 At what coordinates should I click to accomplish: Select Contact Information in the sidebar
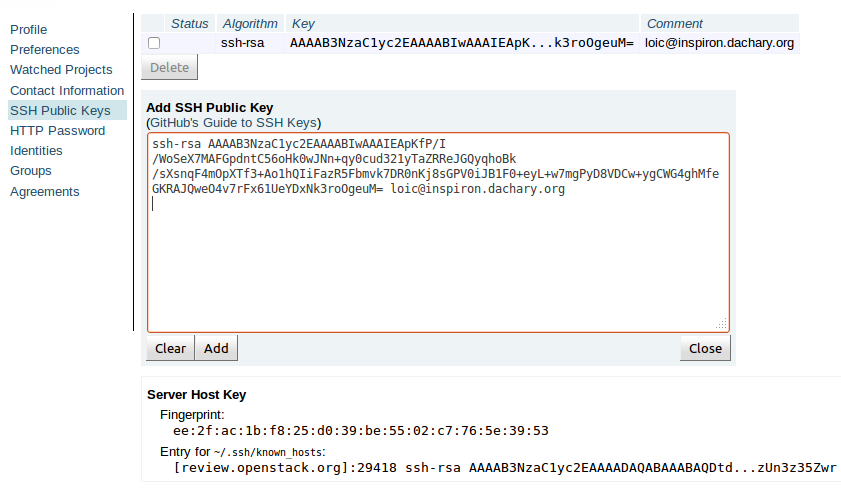[x=67, y=90]
